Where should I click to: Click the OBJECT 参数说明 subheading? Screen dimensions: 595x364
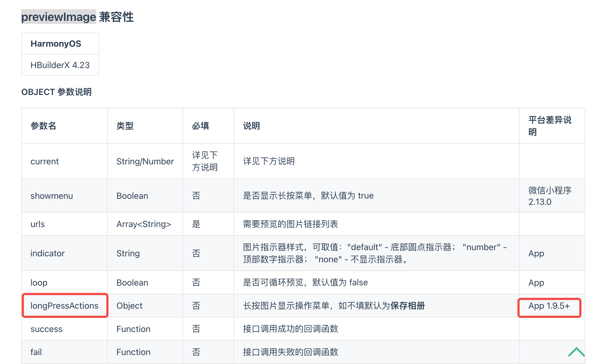pos(56,92)
